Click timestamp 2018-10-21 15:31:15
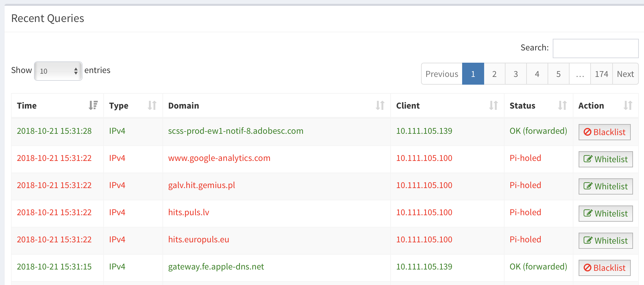 tap(54, 267)
